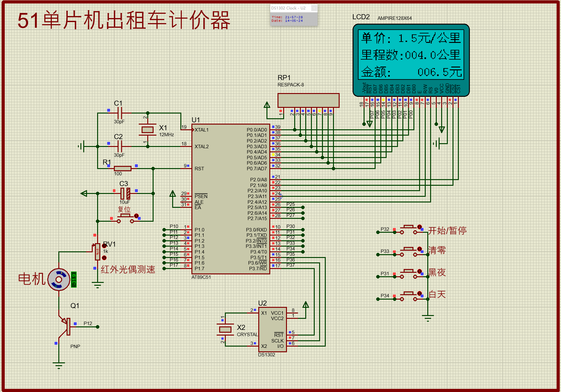Toggle the latch dot on 黑夜 button
The width and height of the screenshot is (561, 392).
click(419, 271)
